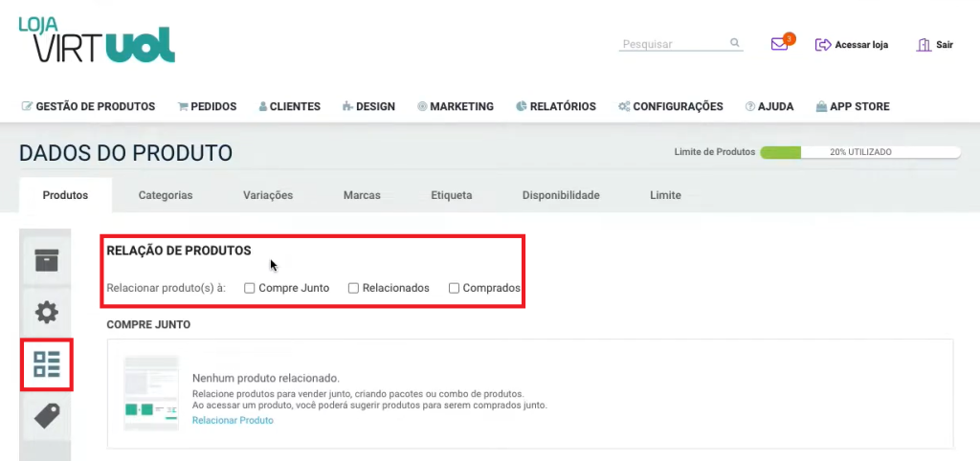The image size is (980, 461).
Task: Switch to the Etiqueta tab
Action: [452, 195]
